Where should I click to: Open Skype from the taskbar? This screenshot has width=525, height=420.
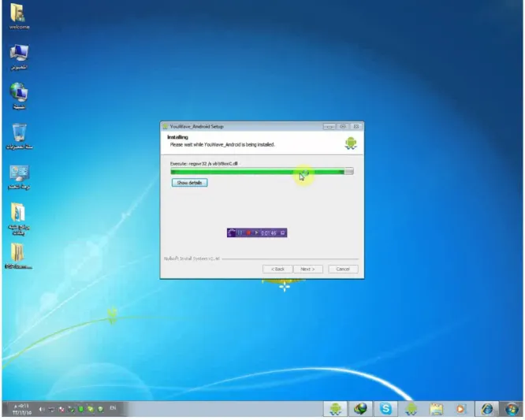coord(385,409)
